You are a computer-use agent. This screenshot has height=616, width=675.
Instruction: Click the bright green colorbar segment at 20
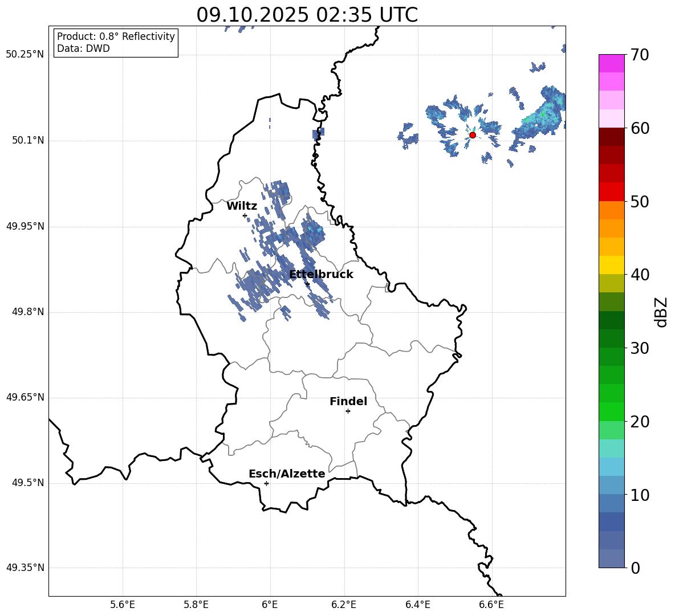tap(611, 411)
